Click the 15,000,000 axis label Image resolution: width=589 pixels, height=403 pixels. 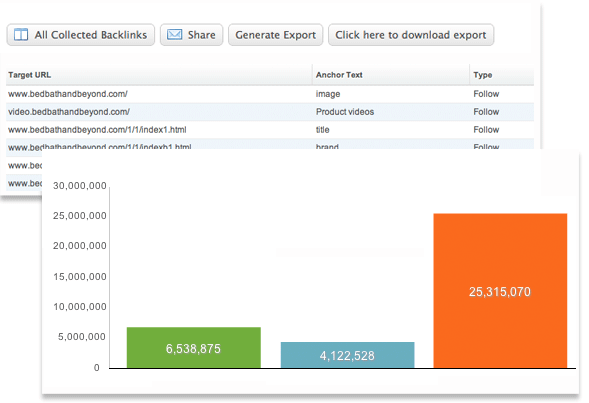[80, 277]
